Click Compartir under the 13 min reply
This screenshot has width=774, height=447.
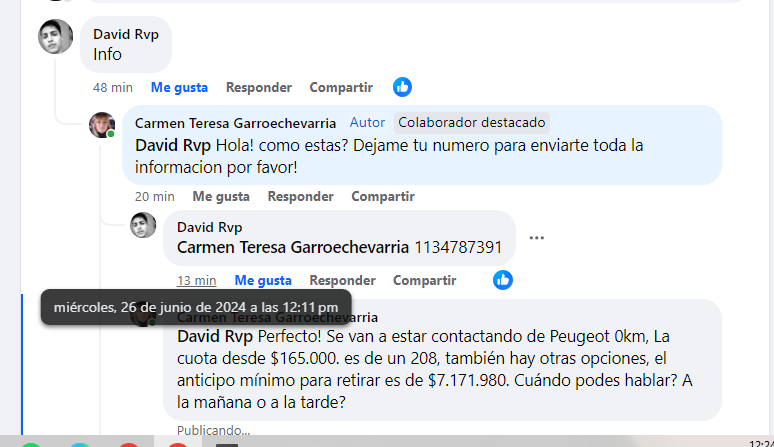click(x=425, y=280)
